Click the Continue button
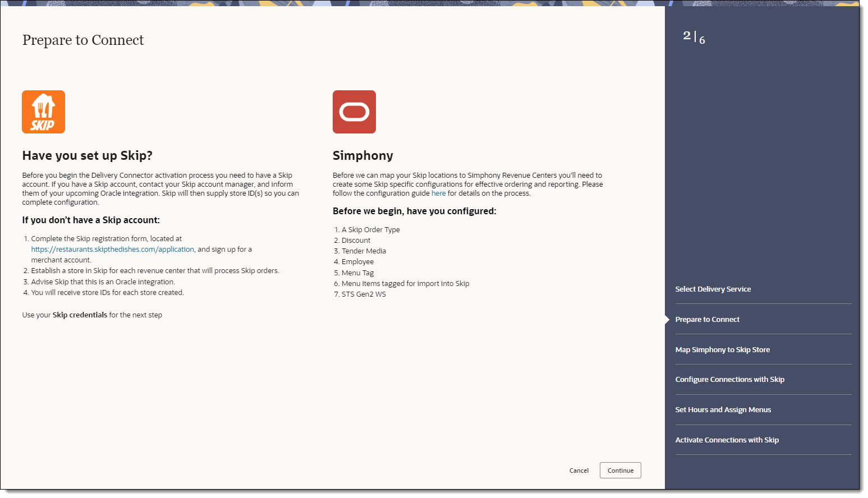The height and width of the screenshot is (498, 868). 620,471
